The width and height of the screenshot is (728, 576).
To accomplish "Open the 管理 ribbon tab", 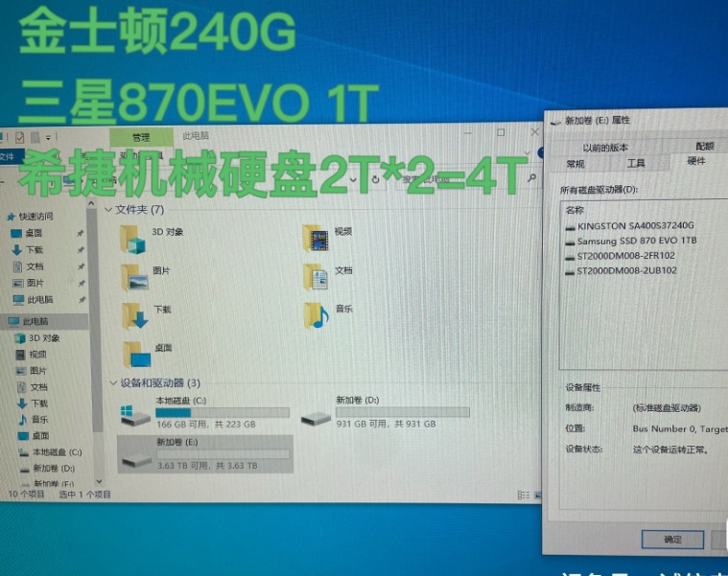I will click(x=141, y=137).
